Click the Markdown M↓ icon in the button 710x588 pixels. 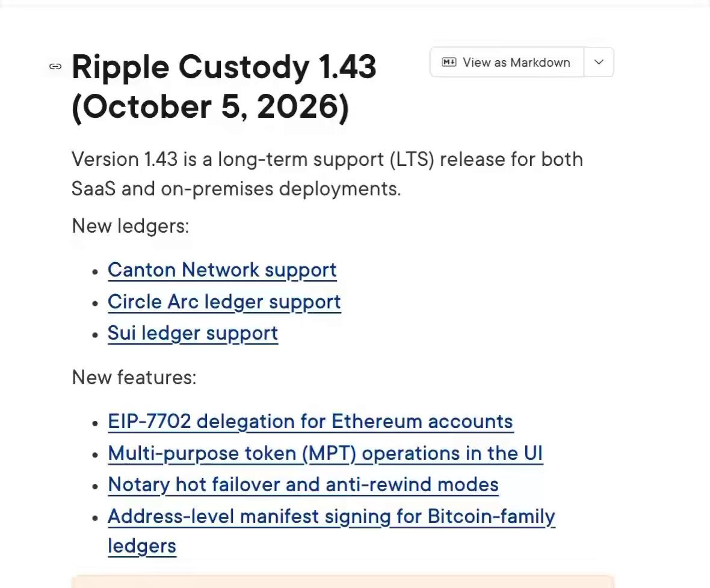click(x=449, y=62)
